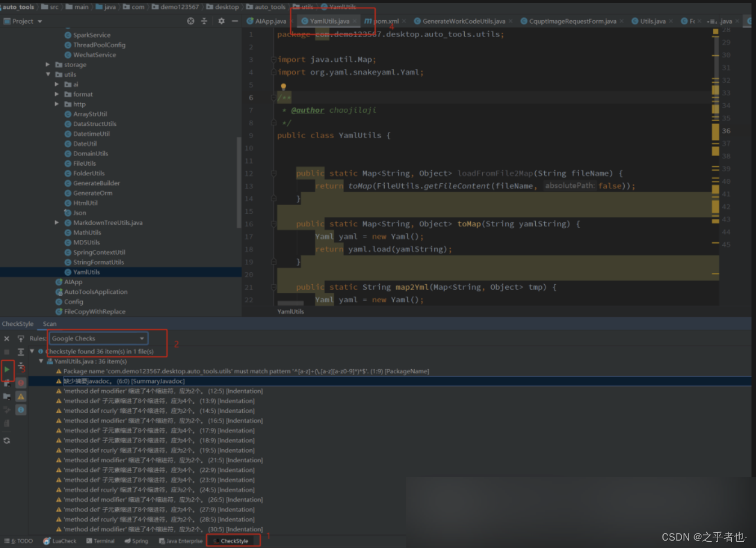756x548 pixels.
Task: Expand MarkdownTreeUtils.java node
Action: (57, 223)
